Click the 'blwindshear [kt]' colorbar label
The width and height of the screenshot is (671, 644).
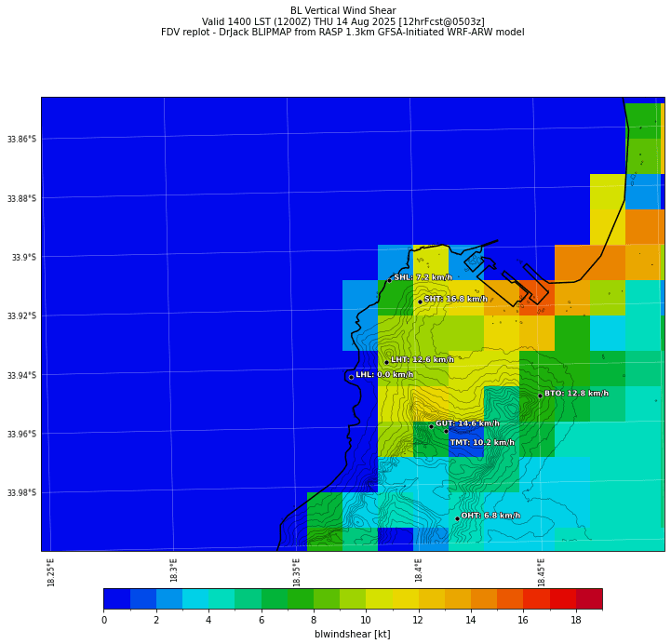(x=353, y=634)
